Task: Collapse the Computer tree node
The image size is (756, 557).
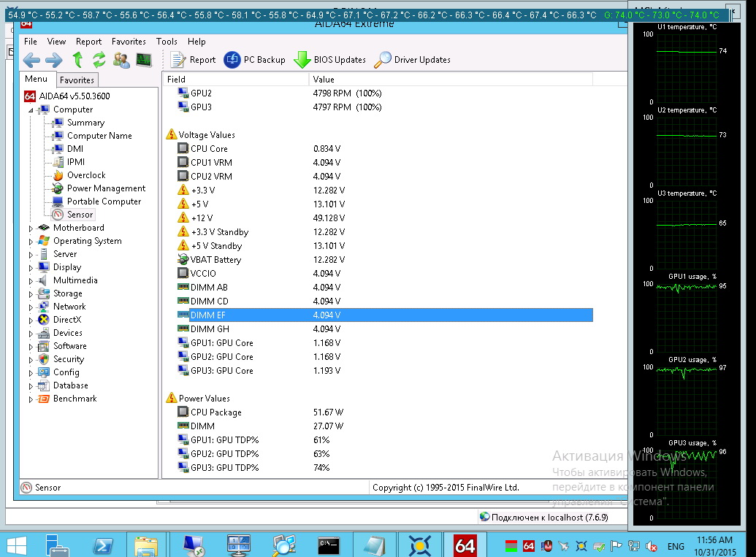Action: point(31,110)
